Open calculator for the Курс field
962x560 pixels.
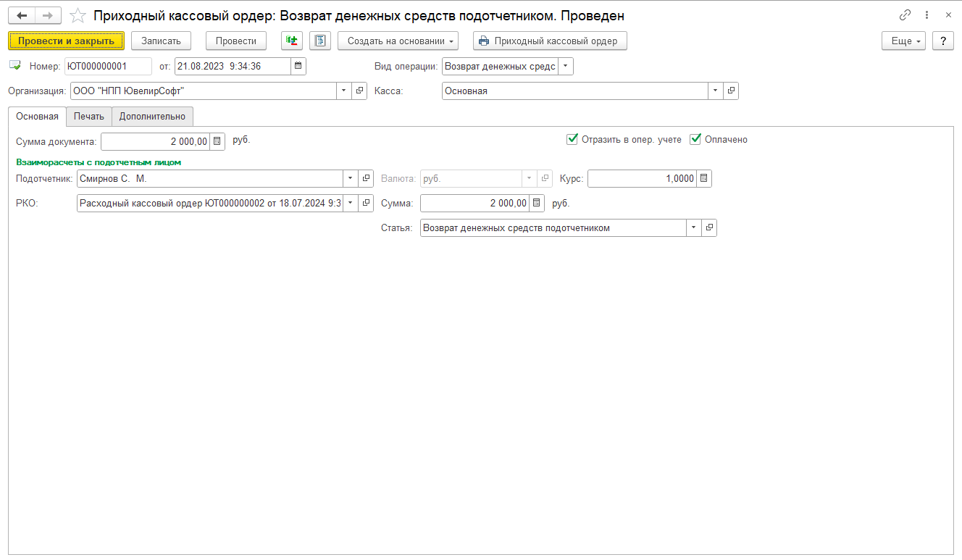tap(704, 178)
